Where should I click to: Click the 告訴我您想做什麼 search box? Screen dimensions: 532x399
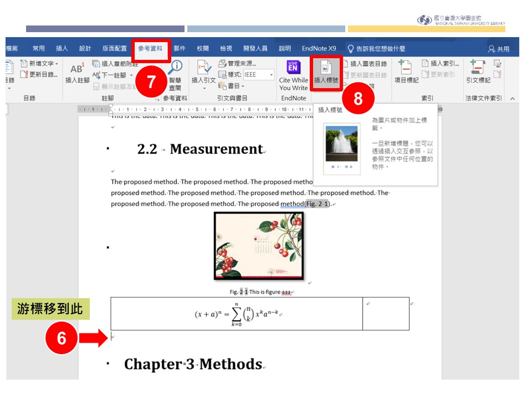pos(380,49)
